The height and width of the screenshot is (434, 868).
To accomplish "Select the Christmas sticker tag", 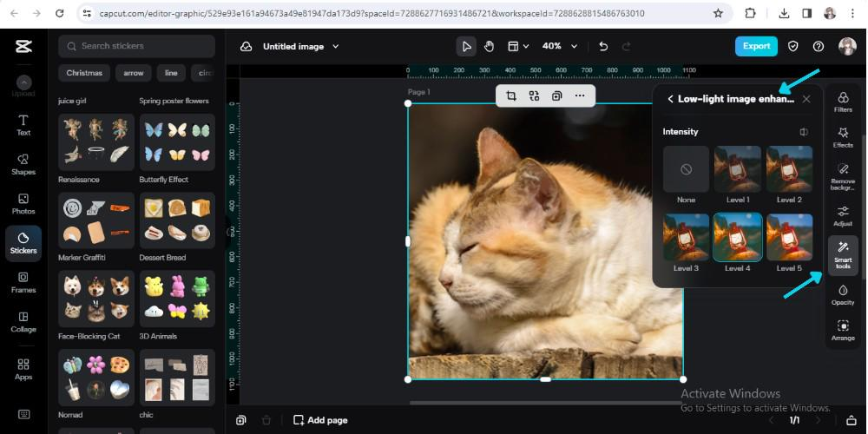I will [84, 73].
